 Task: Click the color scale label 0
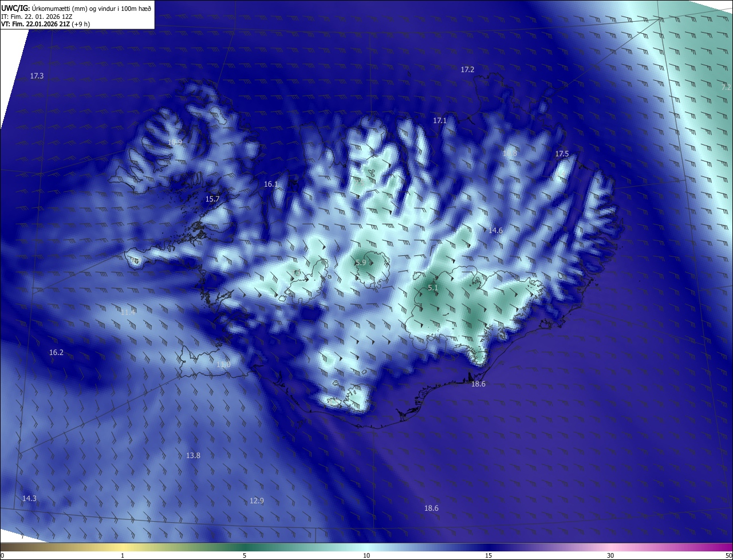[2, 555]
